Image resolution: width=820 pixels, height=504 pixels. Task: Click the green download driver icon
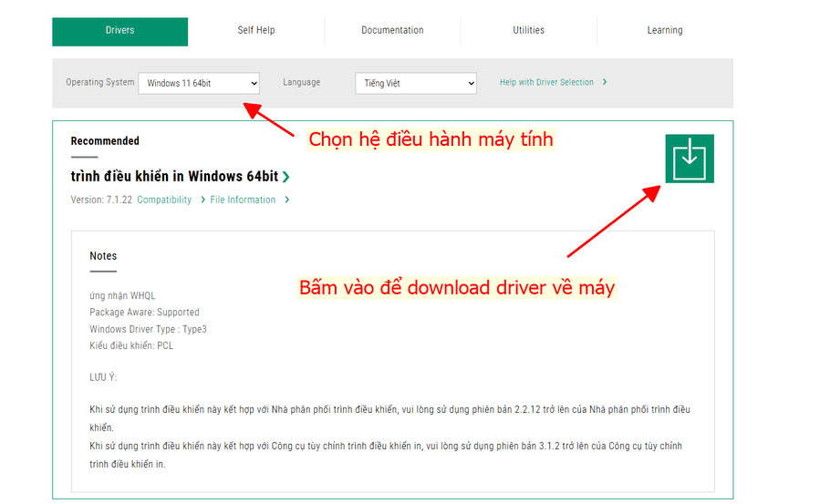[690, 159]
